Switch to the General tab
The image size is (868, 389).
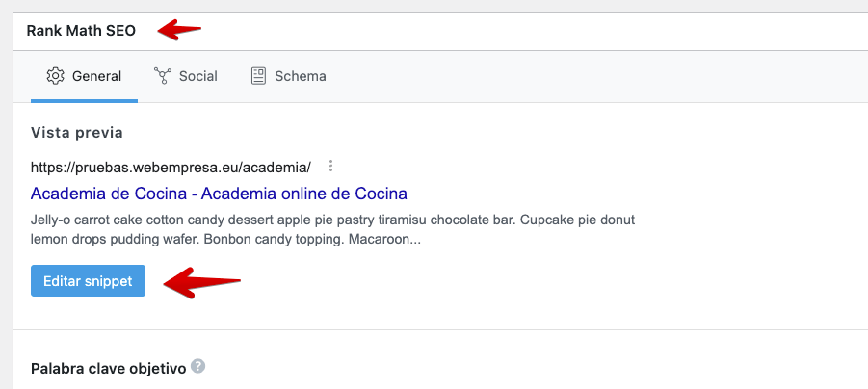click(84, 76)
